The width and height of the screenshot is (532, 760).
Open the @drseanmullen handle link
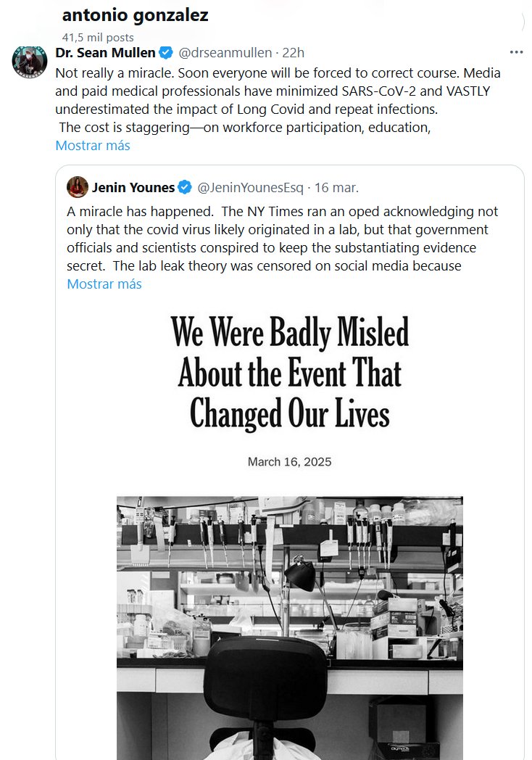225,52
